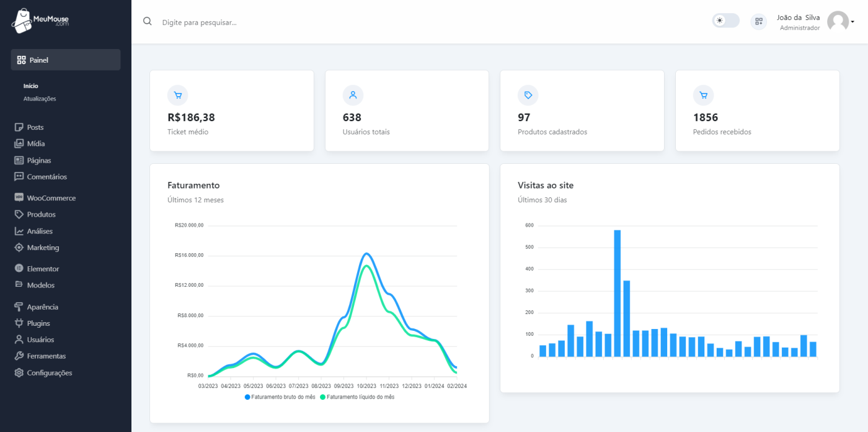868x432 pixels.
Task: Click the magnifier search icon
Action: click(147, 21)
